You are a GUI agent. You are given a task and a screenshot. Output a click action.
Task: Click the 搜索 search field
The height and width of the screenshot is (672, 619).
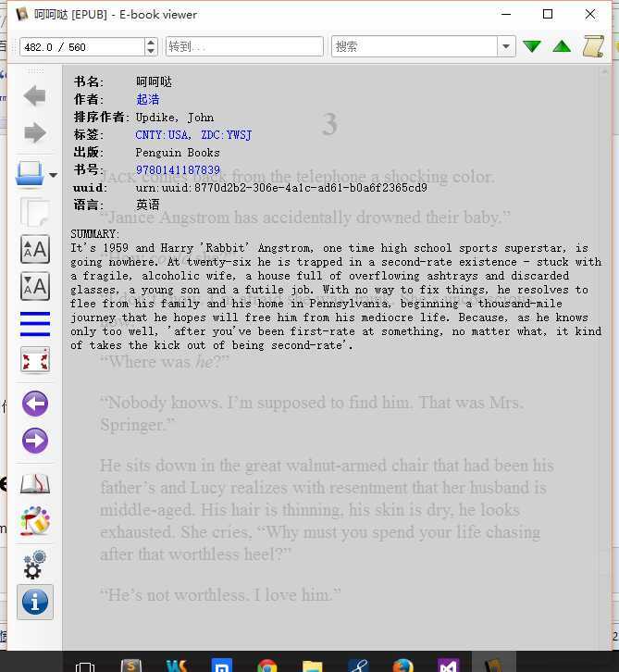point(415,46)
